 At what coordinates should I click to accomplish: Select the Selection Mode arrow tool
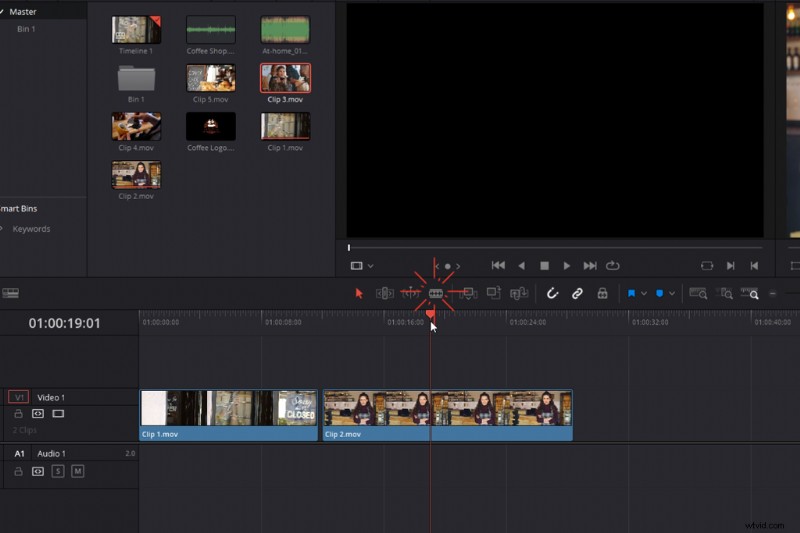pyautogui.click(x=359, y=293)
